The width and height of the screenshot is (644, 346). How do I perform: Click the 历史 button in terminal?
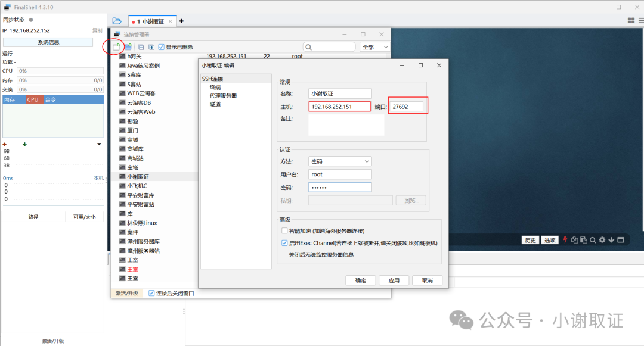[x=530, y=240]
